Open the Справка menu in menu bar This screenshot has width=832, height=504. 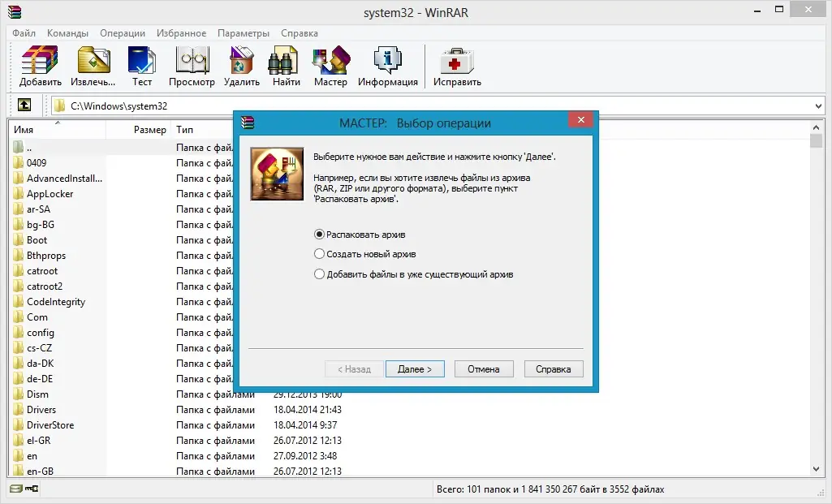[300, 33]
